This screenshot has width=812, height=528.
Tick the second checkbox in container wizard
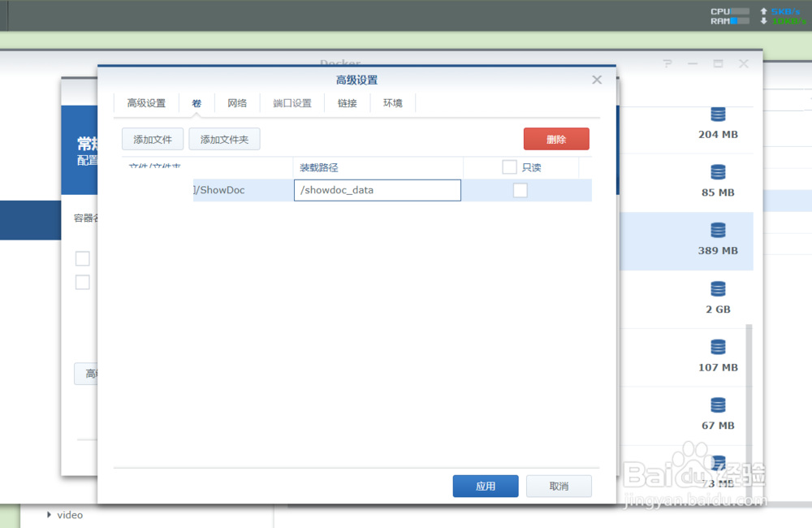click(82, 282)
